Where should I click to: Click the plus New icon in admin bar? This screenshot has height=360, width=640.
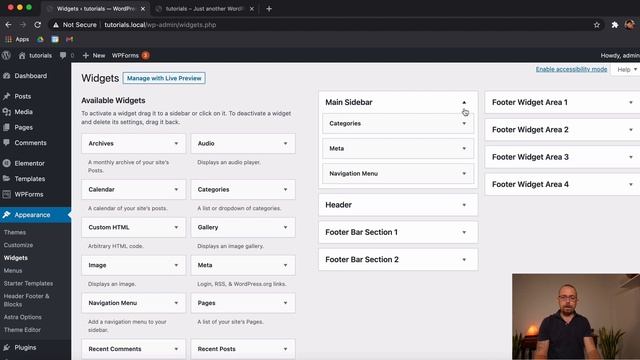[x=86, y=56]
